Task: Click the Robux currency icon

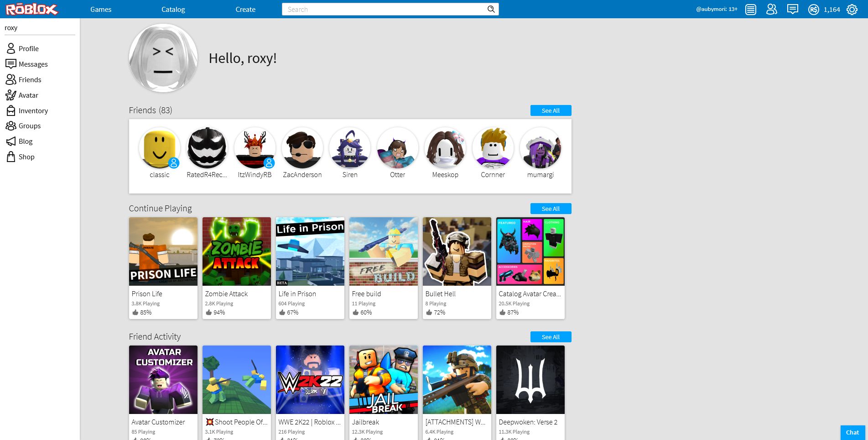Action: [x=814, y=10]
